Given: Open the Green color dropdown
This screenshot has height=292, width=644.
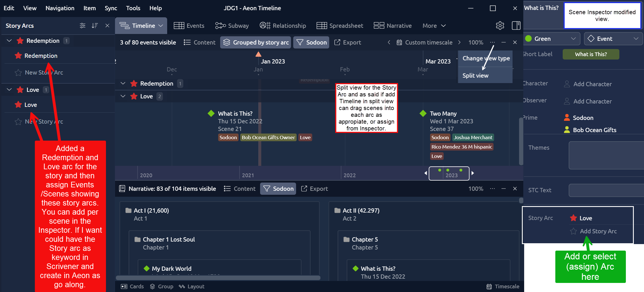Looking at the screenshot, I should pos(552,39).
